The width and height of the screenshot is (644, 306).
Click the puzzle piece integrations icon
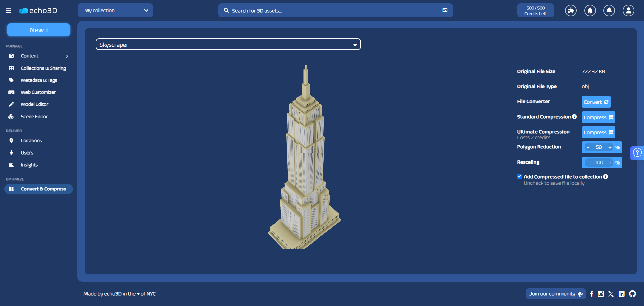(571, 11)
